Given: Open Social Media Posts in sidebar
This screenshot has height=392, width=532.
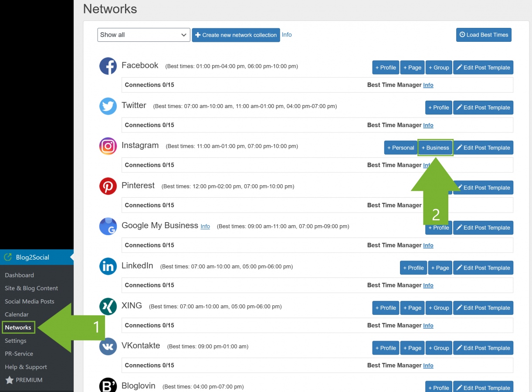Looking at the screenshot, I should [30, 301].
